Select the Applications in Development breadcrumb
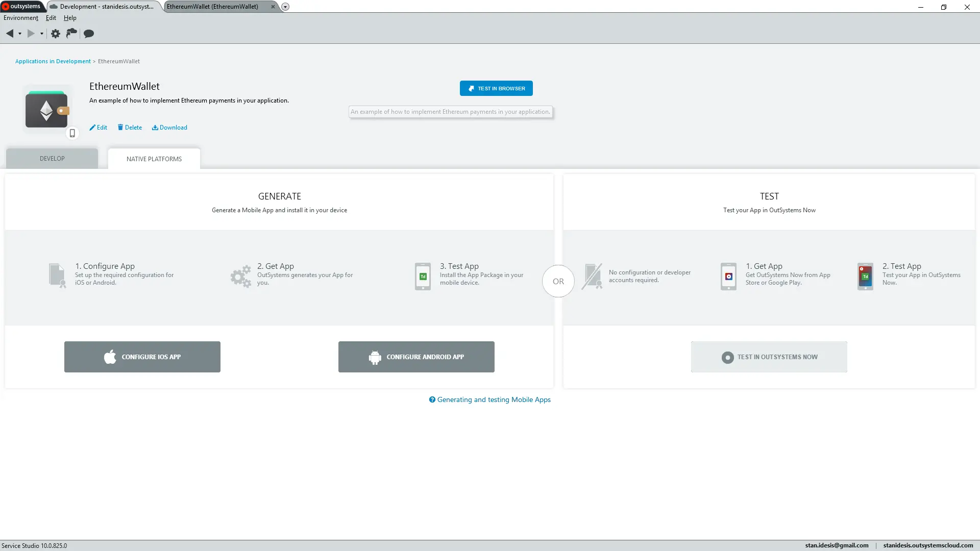Image resolution: width=980 pixels, height=551 pixels. click(53, 61)
